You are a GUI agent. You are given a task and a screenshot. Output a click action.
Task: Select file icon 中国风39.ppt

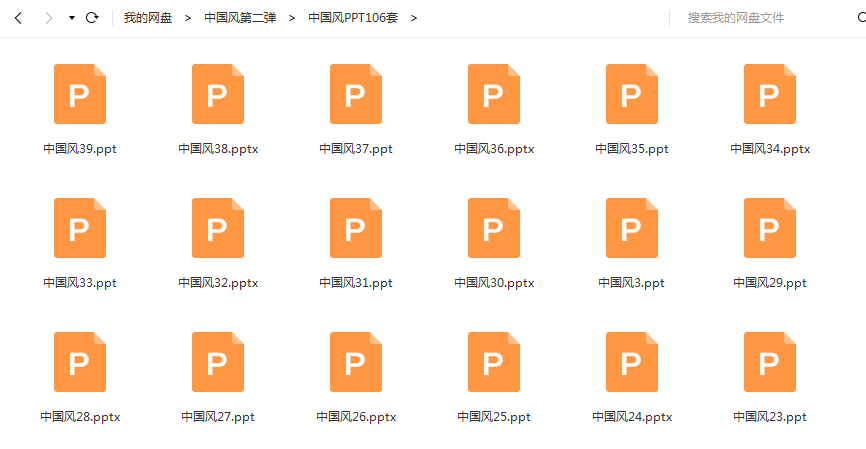point(80,94)
